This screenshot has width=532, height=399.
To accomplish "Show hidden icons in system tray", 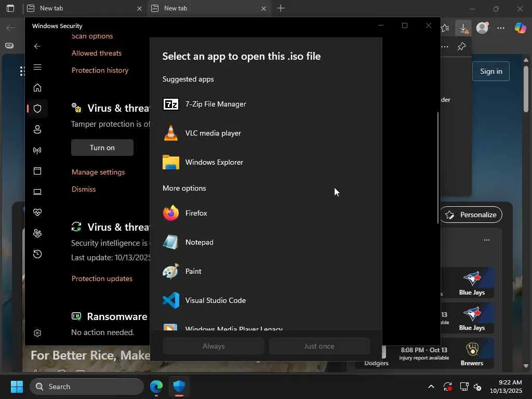I will (x=431, y=387).
